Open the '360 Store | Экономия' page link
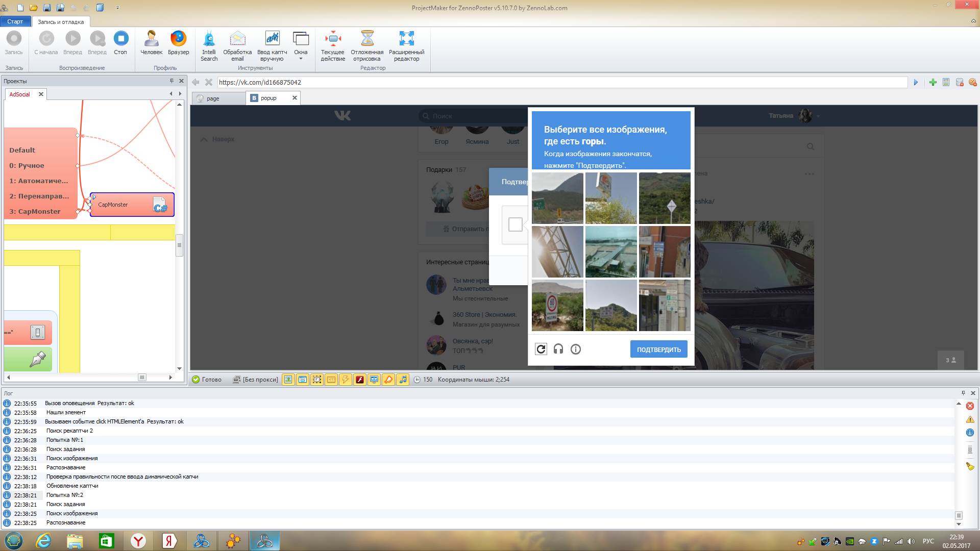Image resolution: width=980 pixels, height=551 pixels. (484, 315)
